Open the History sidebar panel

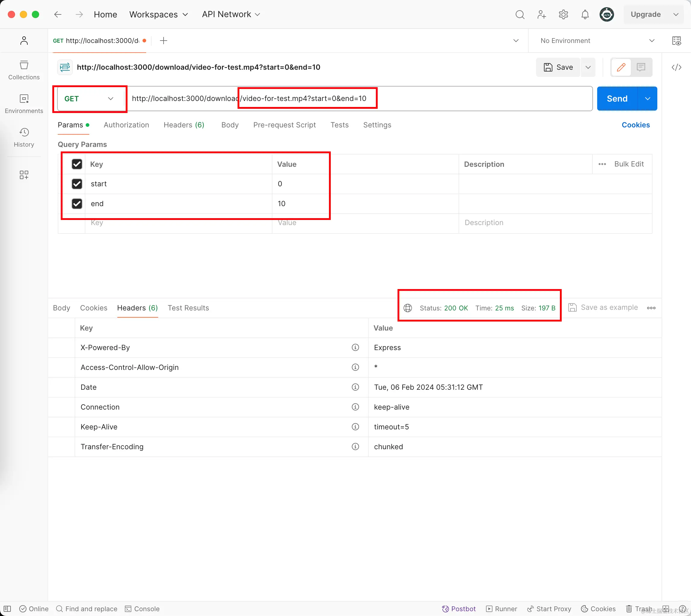[x=24, y=137]
